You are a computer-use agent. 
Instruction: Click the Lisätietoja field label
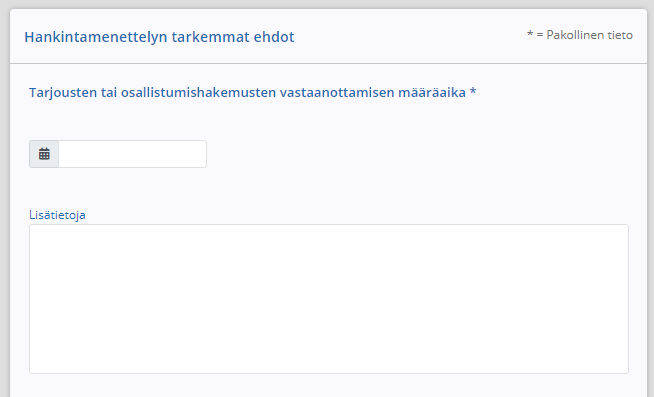(x=57, y=215)
